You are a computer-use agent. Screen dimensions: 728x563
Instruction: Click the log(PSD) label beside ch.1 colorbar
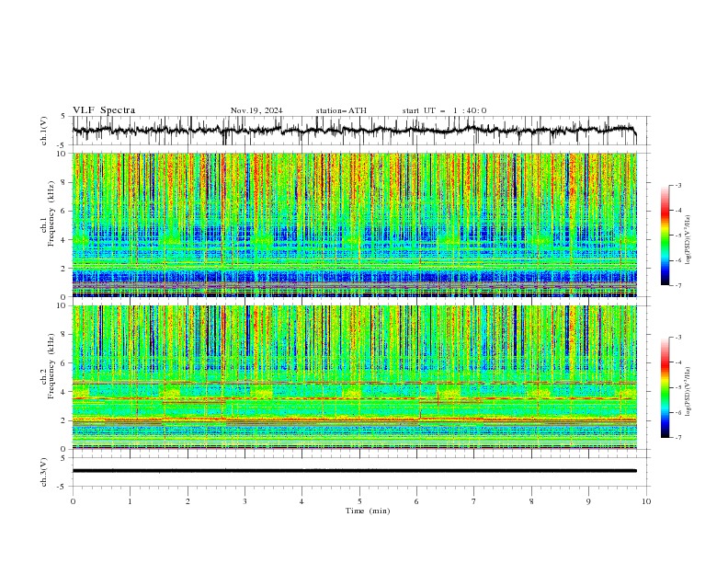[688, 240]
